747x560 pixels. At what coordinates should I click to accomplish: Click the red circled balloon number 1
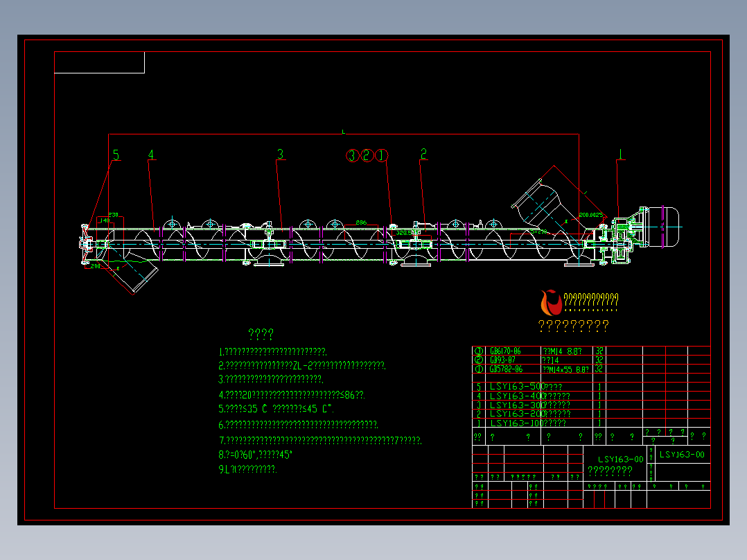[x=382, y=155]
